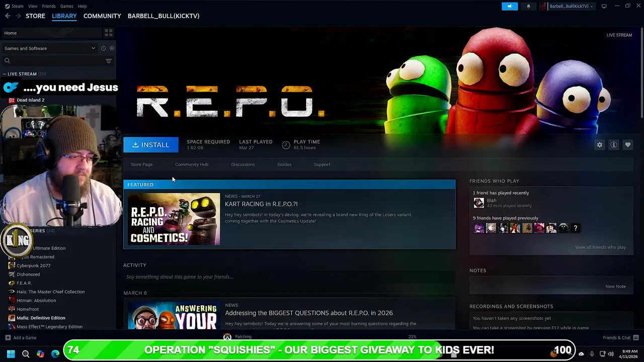Click the ready-to-play filter icon

tap(112, 48)
